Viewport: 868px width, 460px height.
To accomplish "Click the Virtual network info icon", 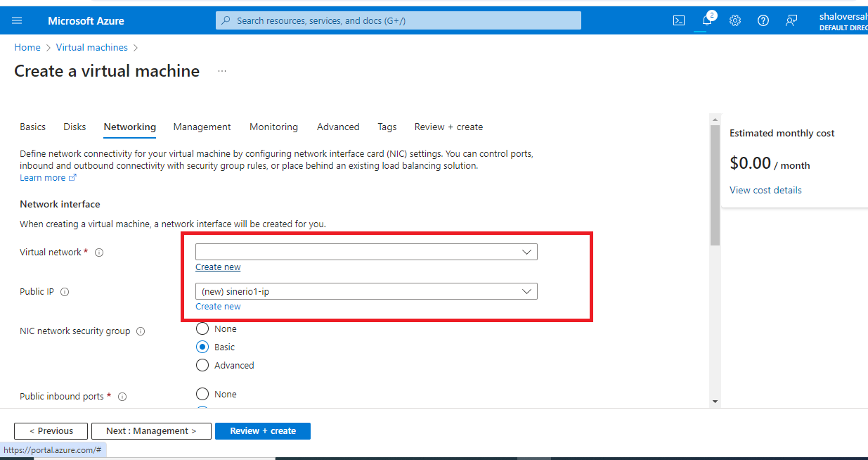I will pyautogui.click(x=99, y=253).
